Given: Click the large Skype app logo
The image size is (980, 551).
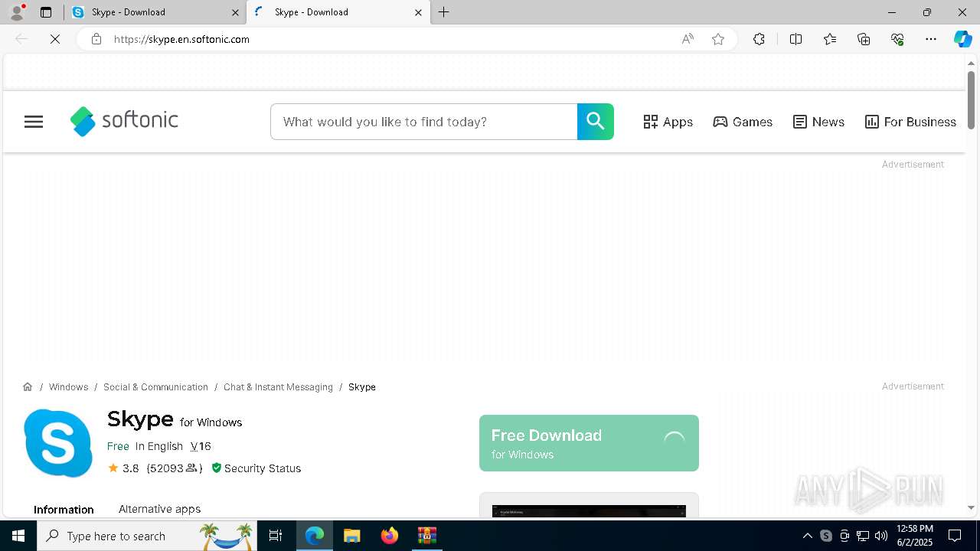Looking at the screenshot, I should click(58, 443).
